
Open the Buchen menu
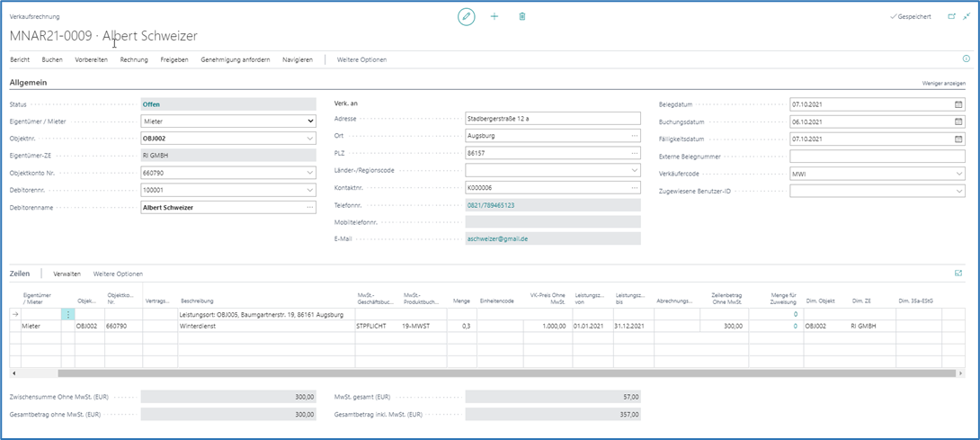pyautogui.click(x=52, y=59)
